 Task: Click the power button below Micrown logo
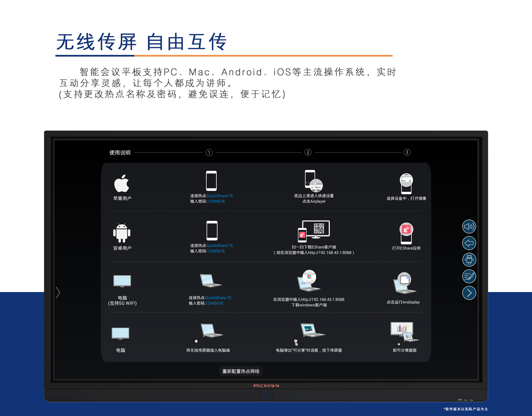click(x=266, y=395)
